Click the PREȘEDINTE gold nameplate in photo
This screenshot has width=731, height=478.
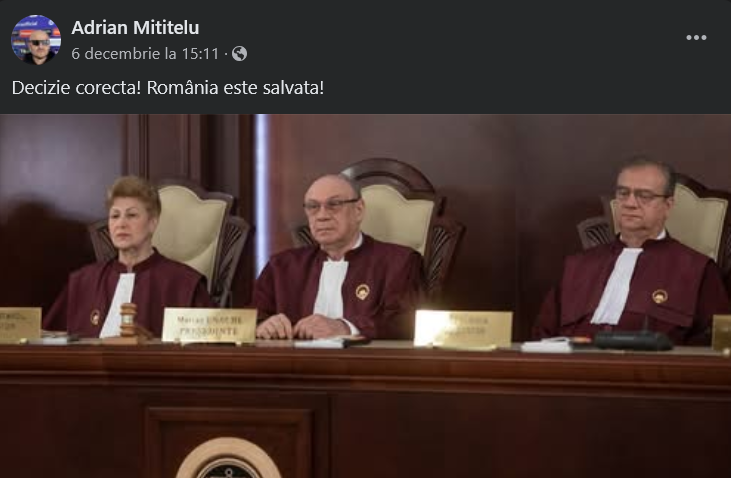[x=209, y=325]
